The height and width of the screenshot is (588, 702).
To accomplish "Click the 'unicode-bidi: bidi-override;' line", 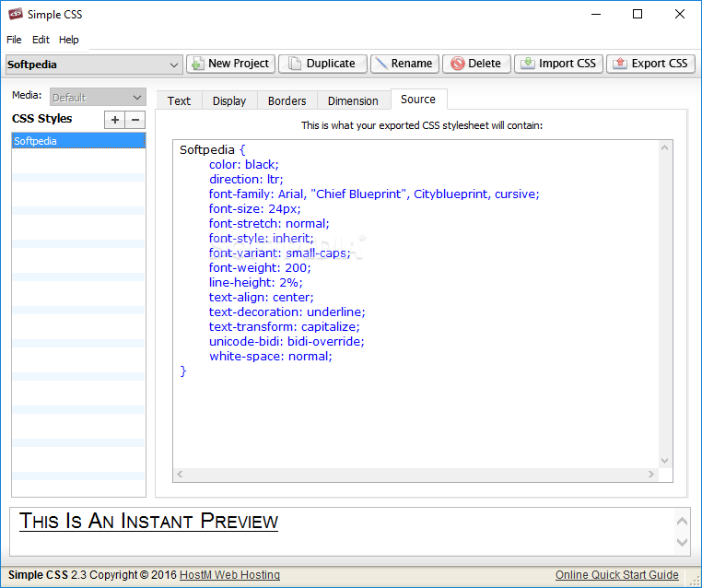I will point(287,342).
